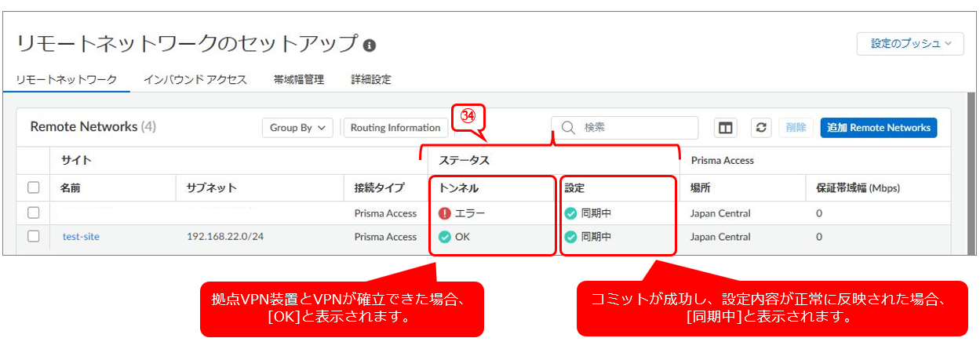Click the magnifier icon in the search box

(569, 128)
